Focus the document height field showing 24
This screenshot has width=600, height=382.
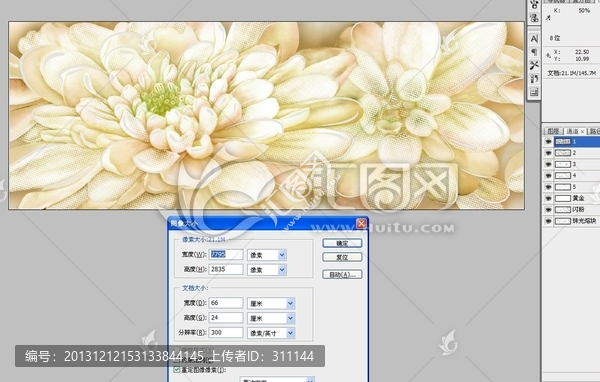coord(226,318)
